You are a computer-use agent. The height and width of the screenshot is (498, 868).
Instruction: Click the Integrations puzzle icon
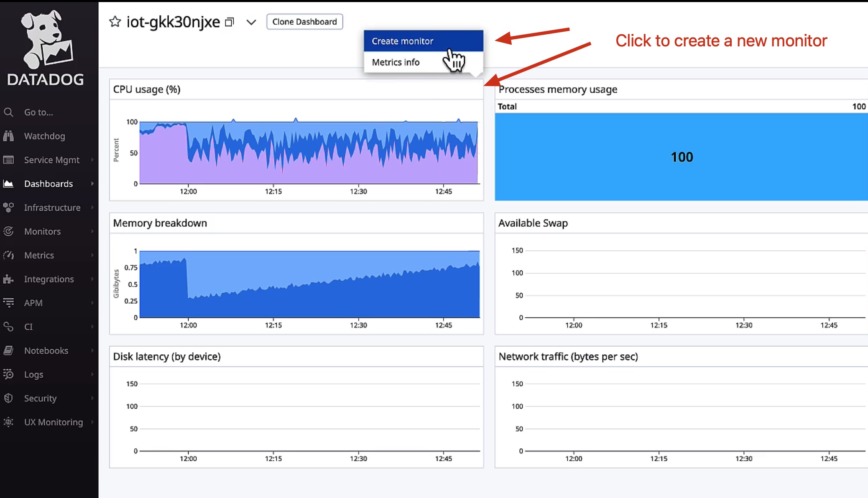(x=8, y=279)
